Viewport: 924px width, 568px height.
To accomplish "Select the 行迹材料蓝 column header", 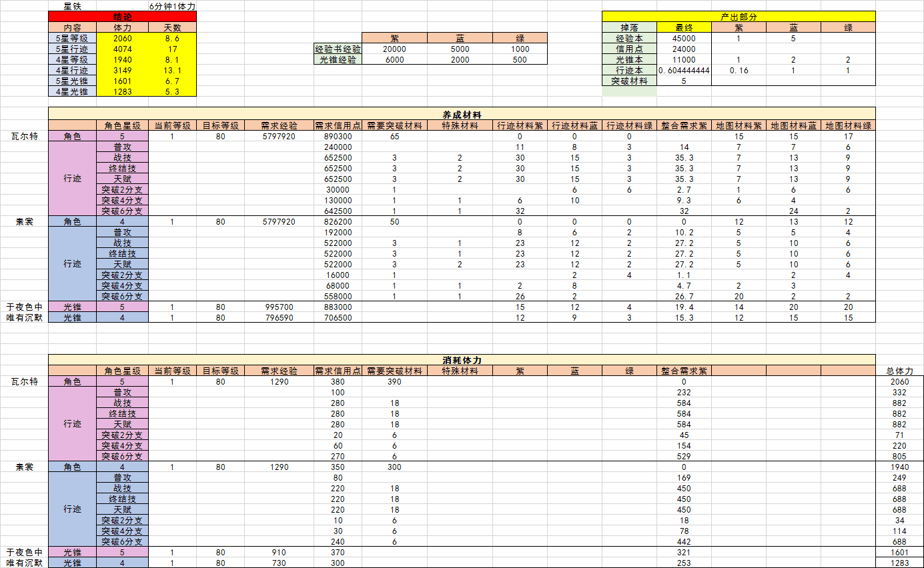I will point(574,125).
